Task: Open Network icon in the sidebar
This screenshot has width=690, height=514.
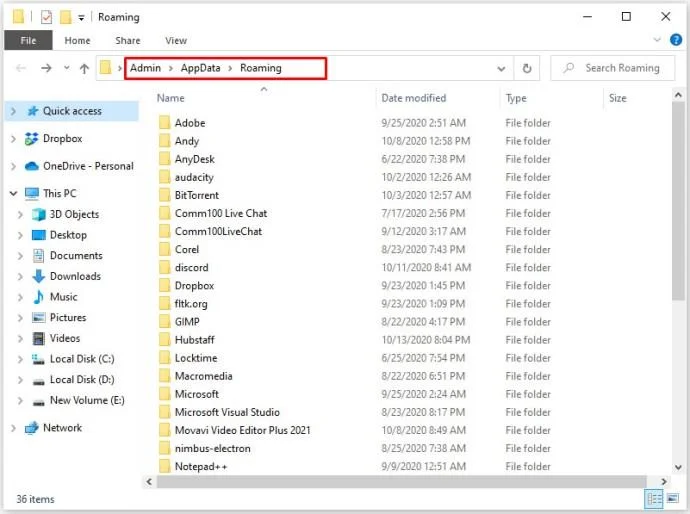Action: point(32,428)
